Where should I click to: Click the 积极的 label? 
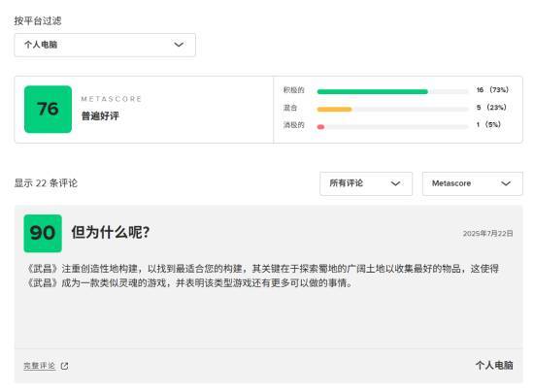[293, 90]
